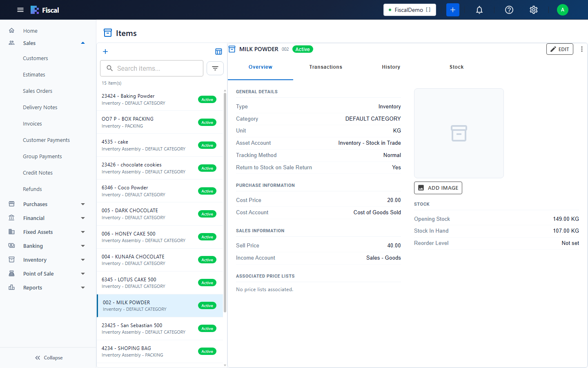This screenshot has height=368, width=588.
Task: Expand the Financial menu section
Action: [x=83, y=218]
